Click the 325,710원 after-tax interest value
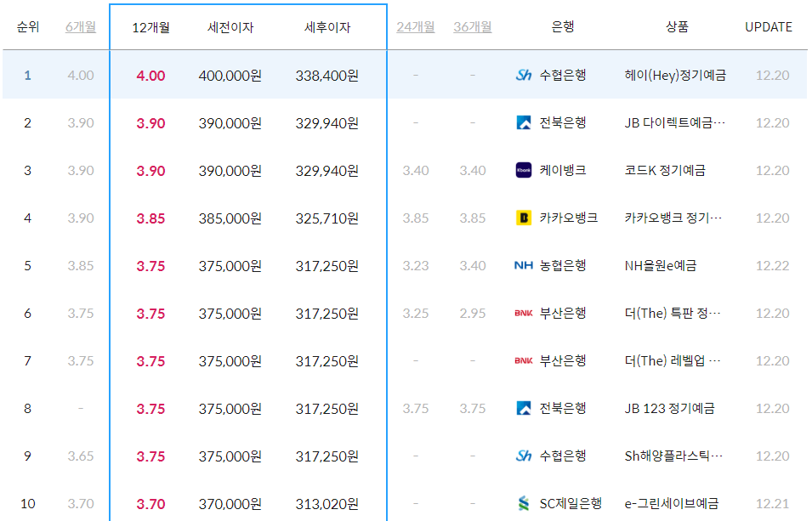The image size is (812, 521). click(327, 218)
